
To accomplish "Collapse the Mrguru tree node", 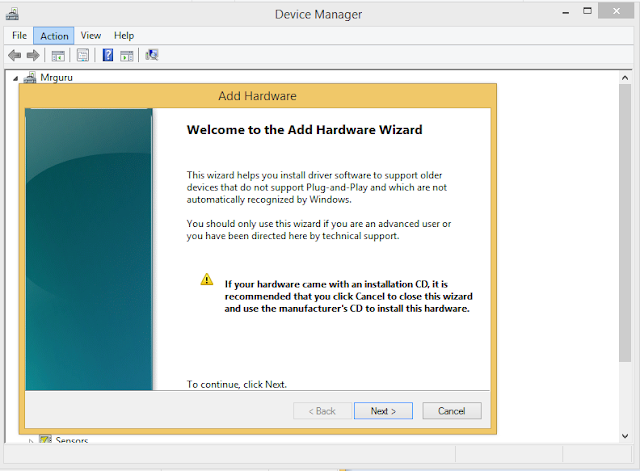I will pos(16,78).
